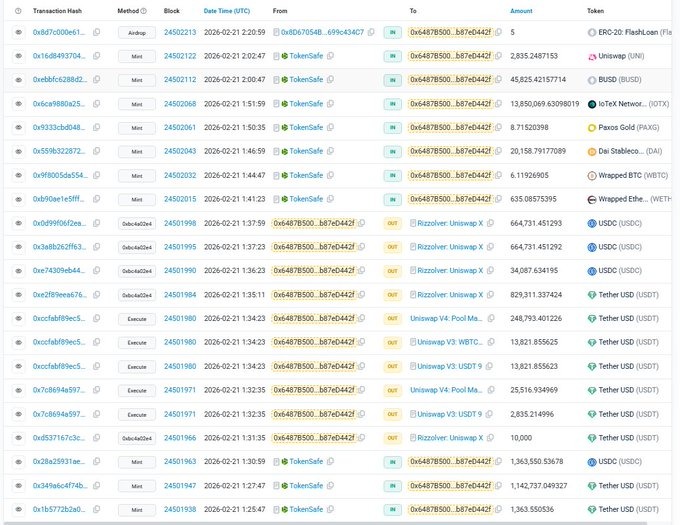Copy hash 0x28a25931ae icon

pos(96,461)
